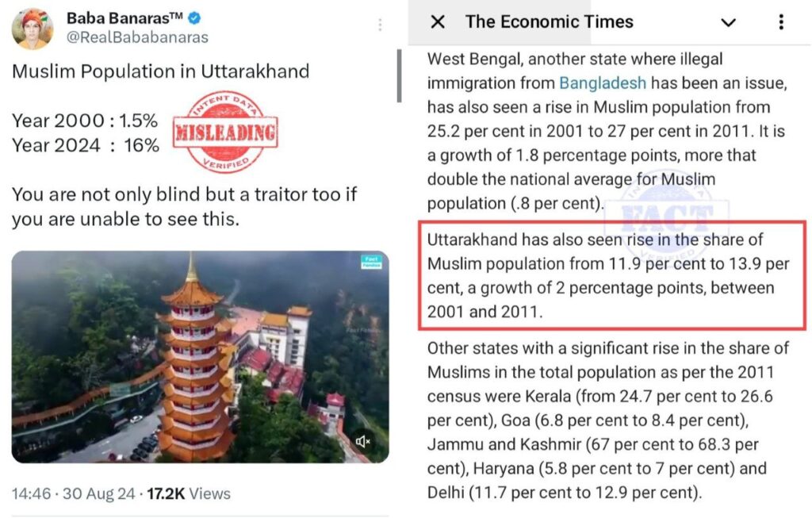Play the pagoda video thumbnail
This screenshot has width=812, height=518.
(200, 357)
